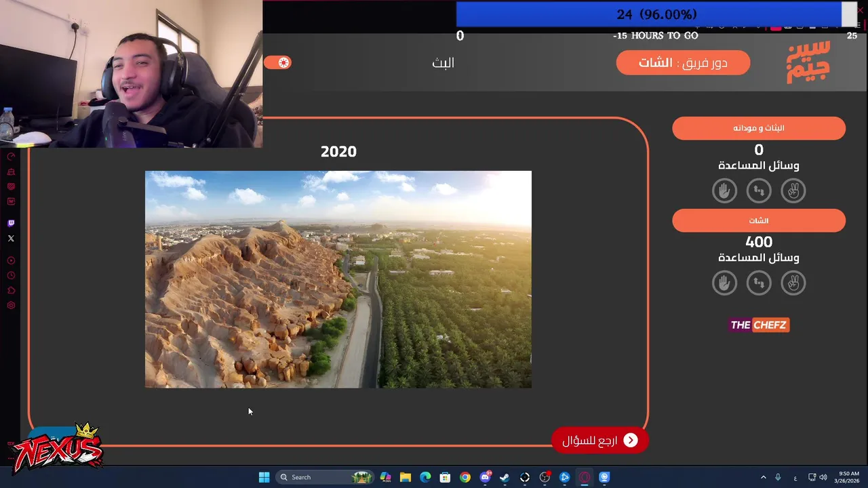Click the 2020 year label above image
This screenshot has width=868, height=488.
point(338,151)
